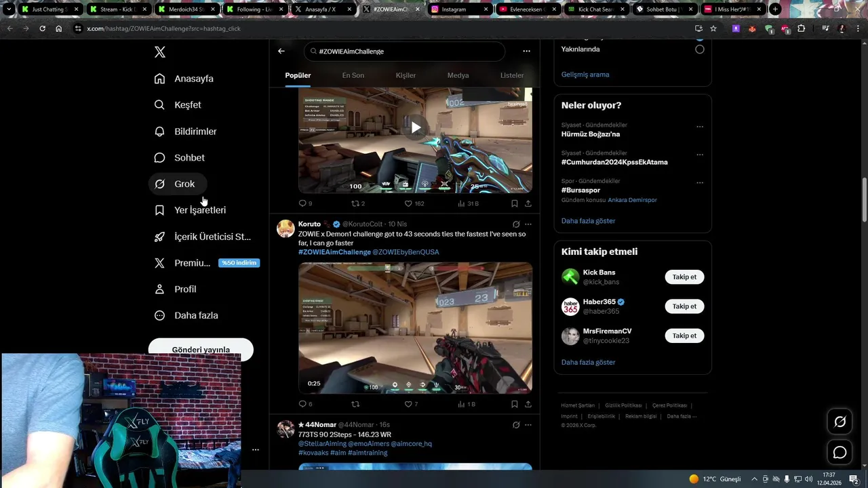Open Profil page
868x488 pixels.
(x=176, y=289)
